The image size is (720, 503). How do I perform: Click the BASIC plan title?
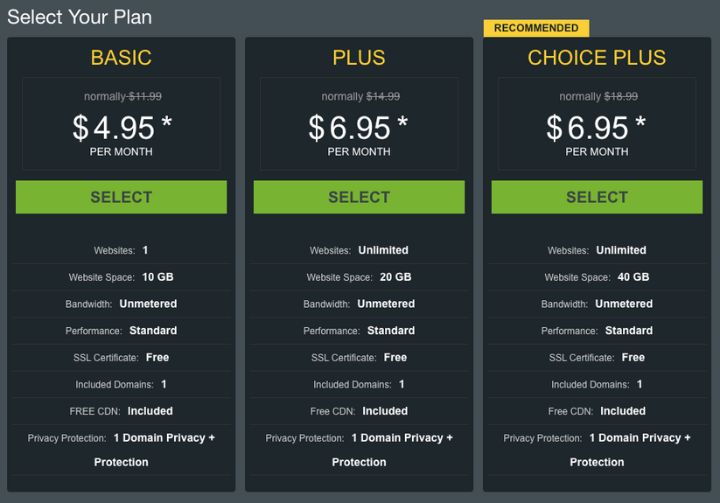pos(121,58)
